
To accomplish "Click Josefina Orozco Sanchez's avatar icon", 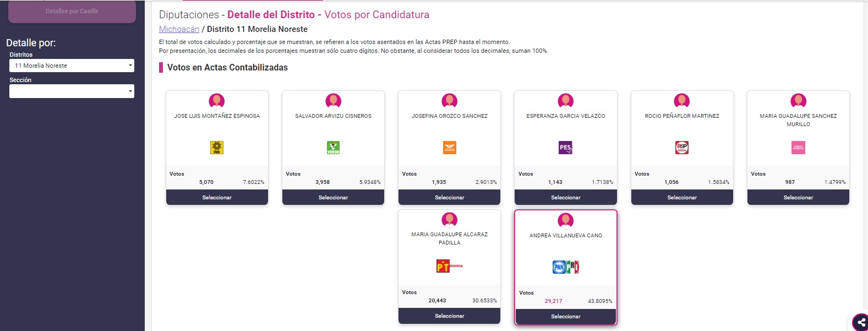I will pyautogui.click(x=450, y=101).
